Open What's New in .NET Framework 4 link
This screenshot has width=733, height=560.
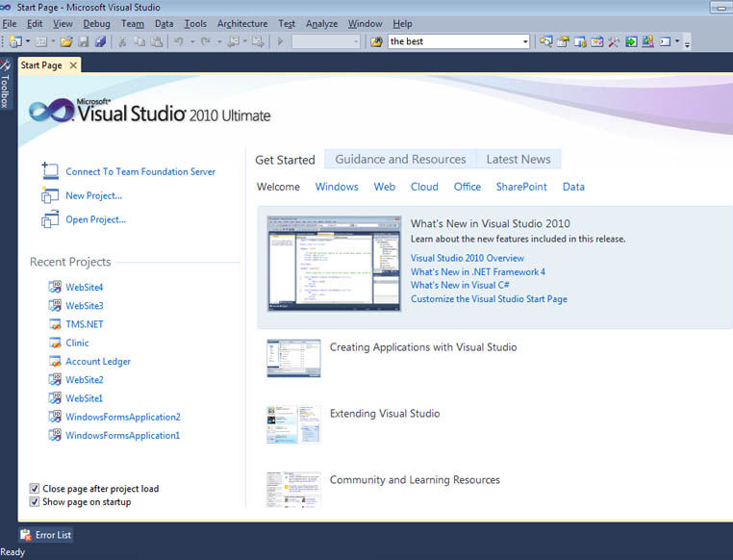(478, 271)
